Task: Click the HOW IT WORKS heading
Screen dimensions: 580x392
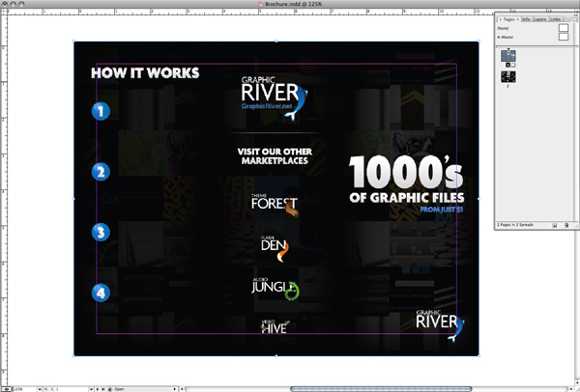Action: tap(145, 72)
